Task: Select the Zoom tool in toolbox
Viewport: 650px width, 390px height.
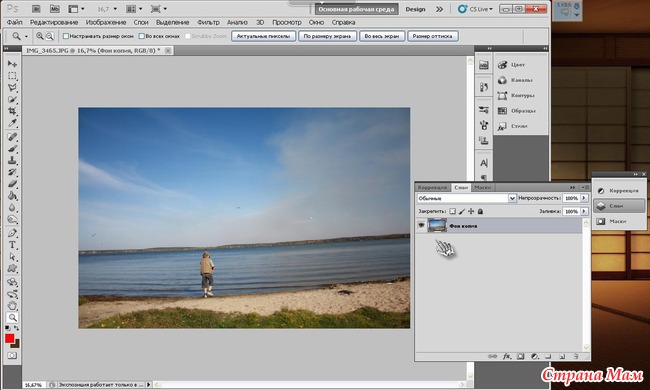Action: tap(12, 317)
